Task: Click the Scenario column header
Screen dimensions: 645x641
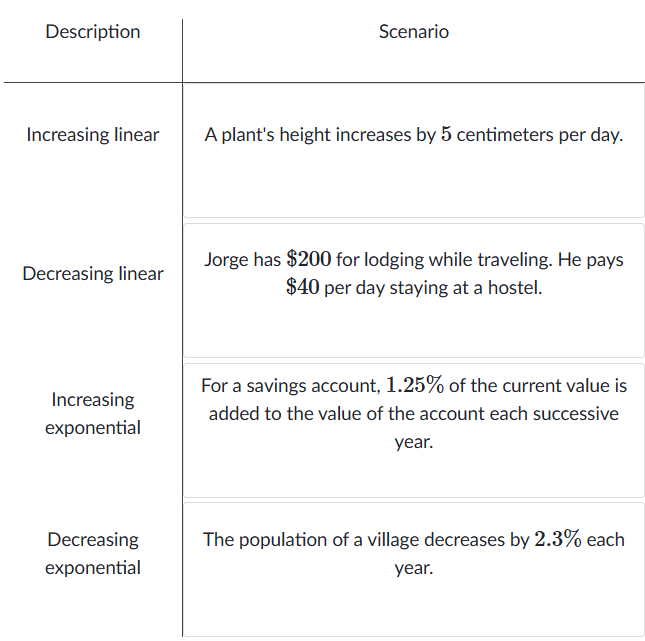Action: coord(413,32)
